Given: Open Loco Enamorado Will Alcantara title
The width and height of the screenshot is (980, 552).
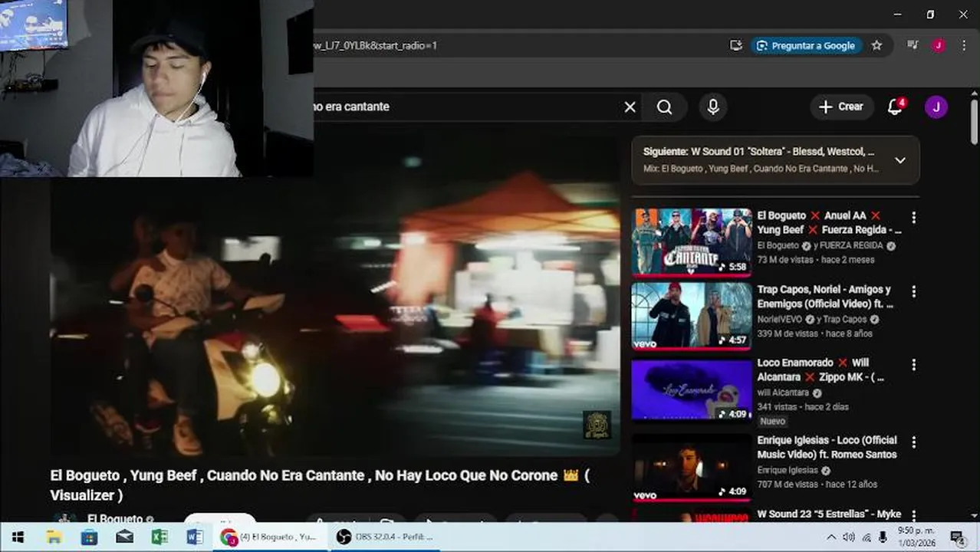Looking at the screenshot, I should point(821,370).
